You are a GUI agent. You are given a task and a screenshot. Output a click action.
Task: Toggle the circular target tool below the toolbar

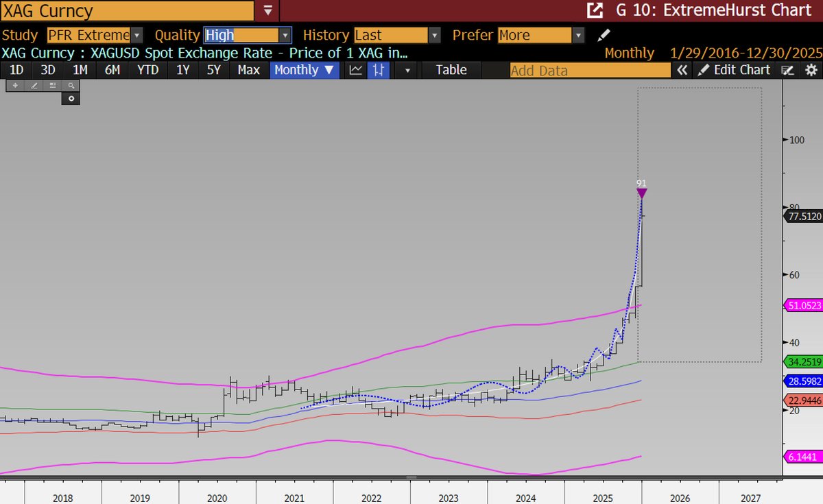pos(72,98)
